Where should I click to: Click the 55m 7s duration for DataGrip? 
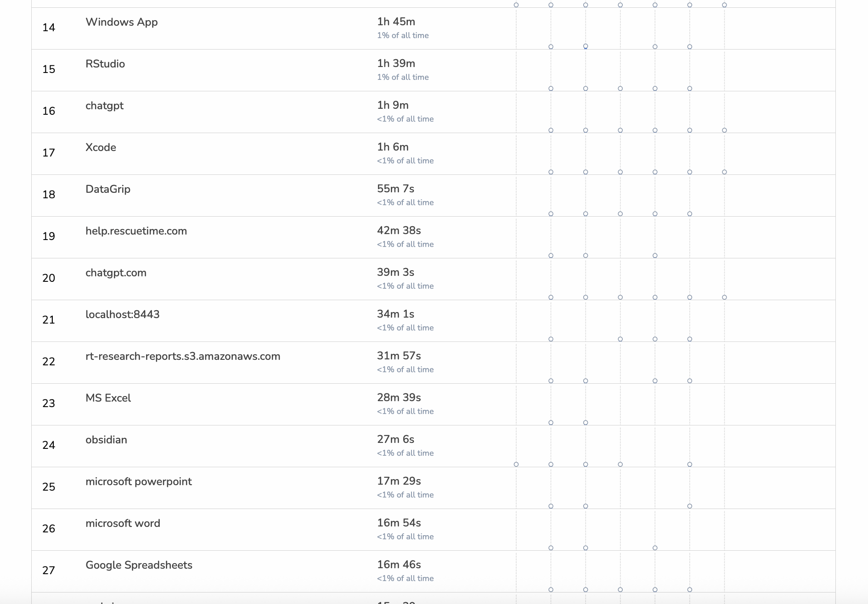point(395,189)
